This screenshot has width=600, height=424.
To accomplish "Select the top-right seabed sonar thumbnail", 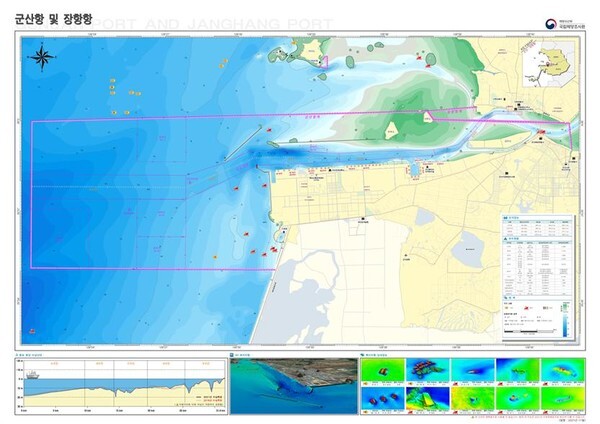I will (561, 371).
